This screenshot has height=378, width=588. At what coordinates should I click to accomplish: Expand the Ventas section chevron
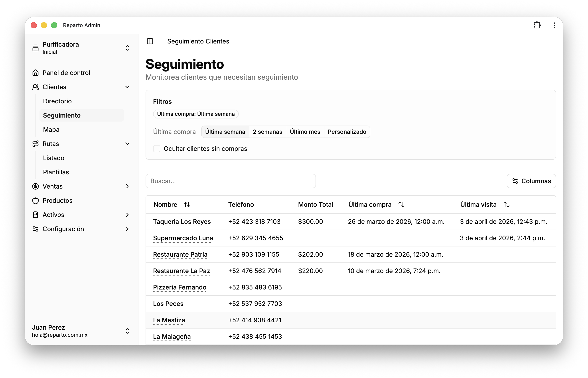127,186
